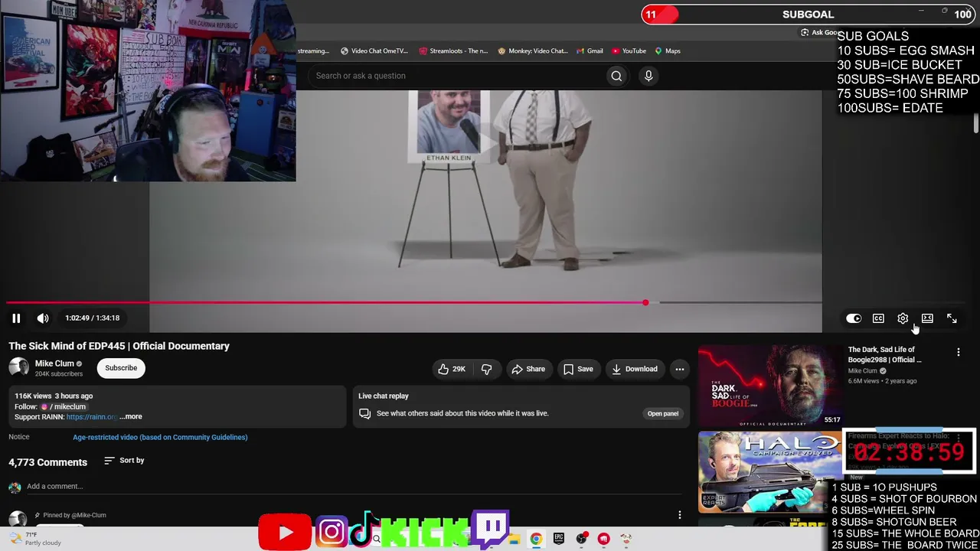Switch to theater mode
Screen dimensions: 980x551
click(x=927, y=318)
